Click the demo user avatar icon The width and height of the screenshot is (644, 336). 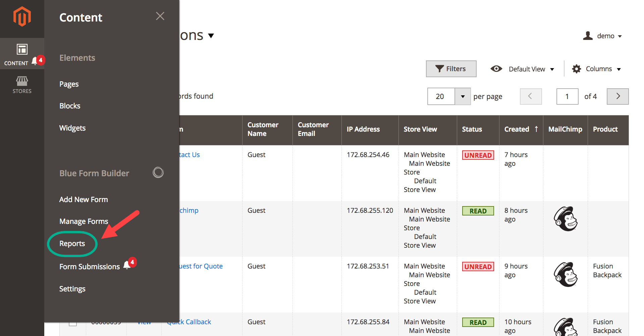(x=588, y=36)
